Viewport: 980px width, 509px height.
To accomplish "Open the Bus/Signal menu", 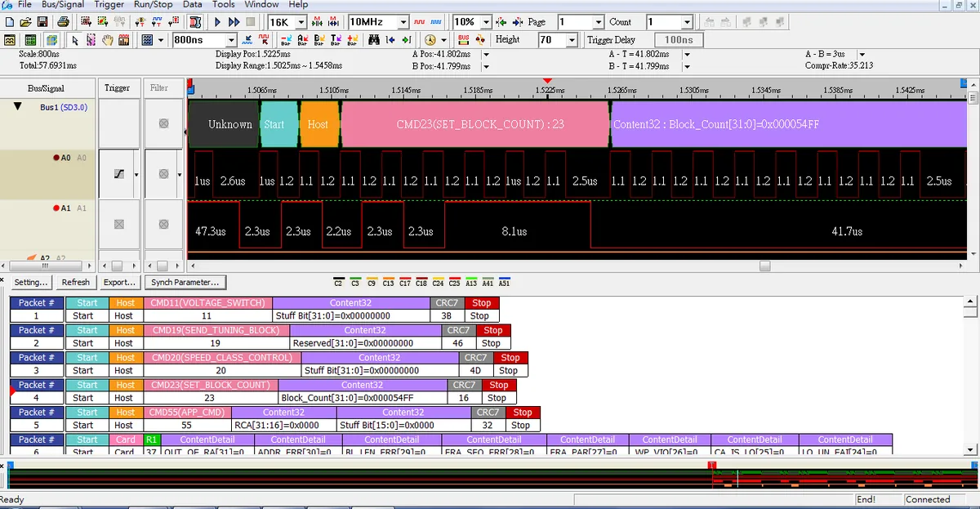I will (62, 4).
